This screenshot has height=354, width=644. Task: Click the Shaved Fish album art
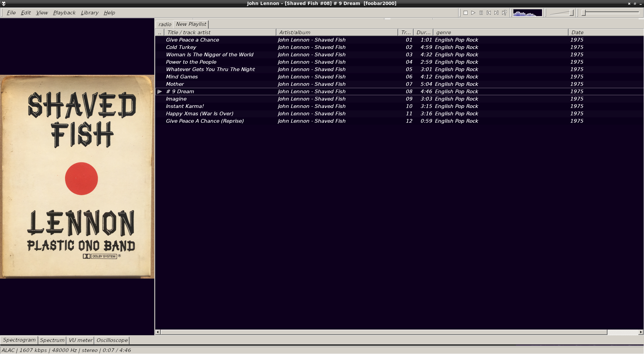click(x=77, y=177)
